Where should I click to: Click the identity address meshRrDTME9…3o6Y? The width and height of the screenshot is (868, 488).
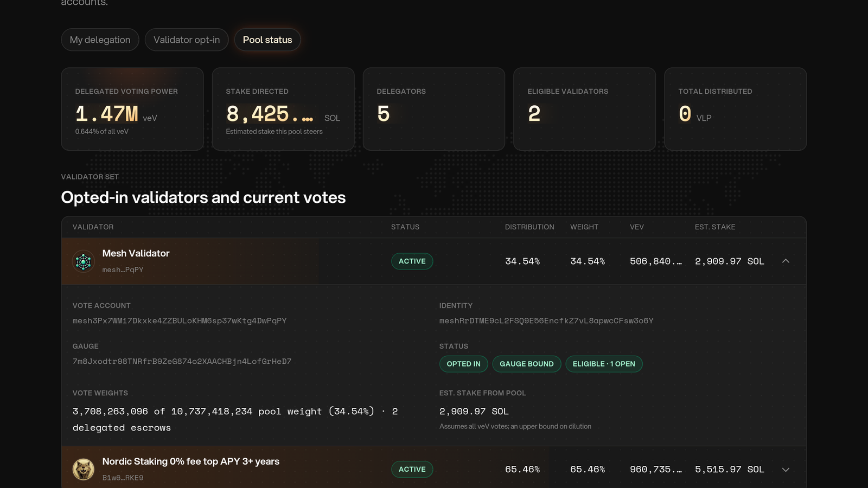tap(546, 321)
